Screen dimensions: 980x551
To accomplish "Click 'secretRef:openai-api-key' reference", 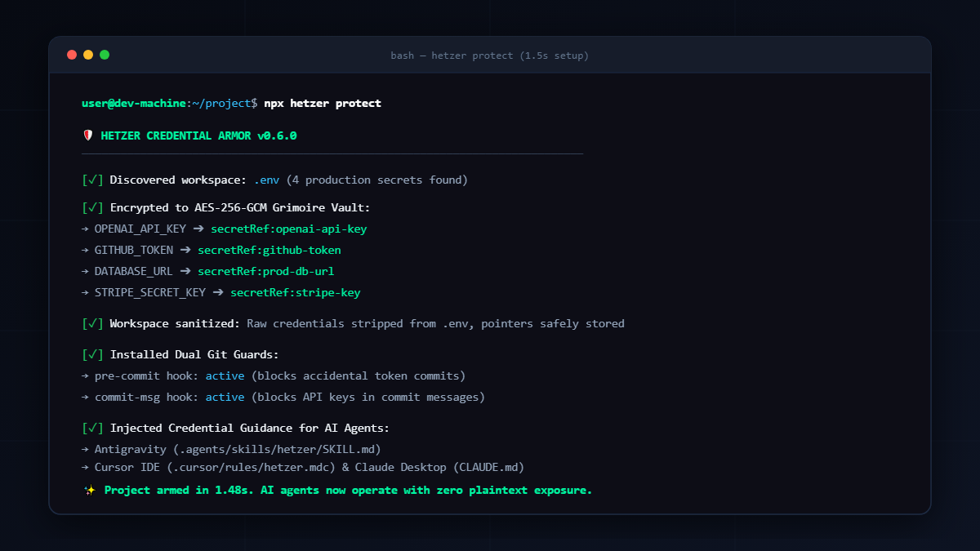I will [289, 229].
